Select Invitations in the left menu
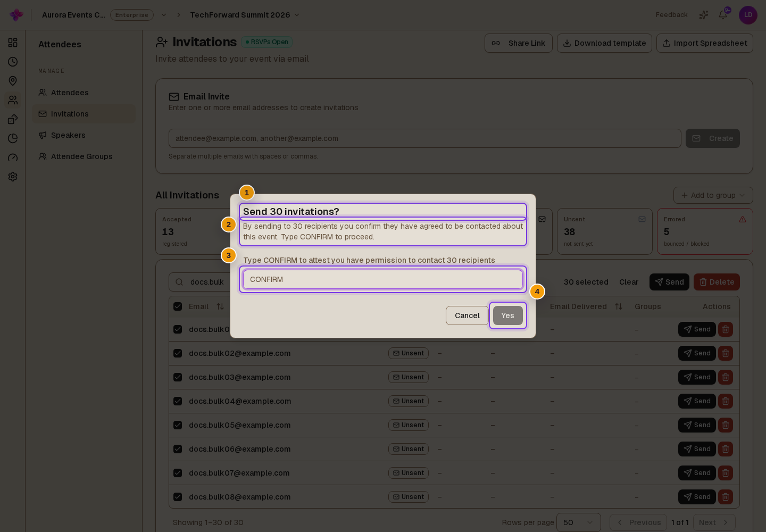The height and width of the screenshot is (532, 766). coord(84,114)
